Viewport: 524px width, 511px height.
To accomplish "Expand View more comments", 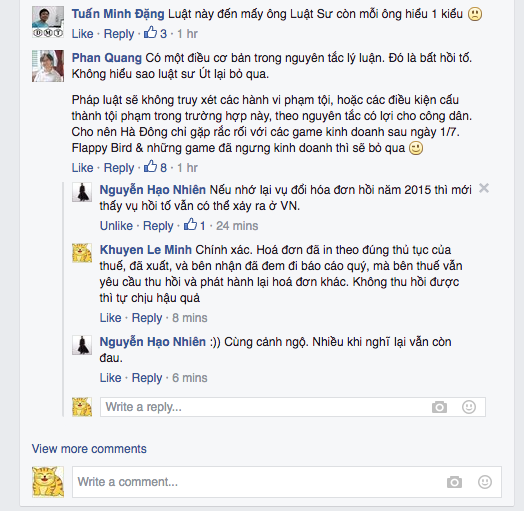I will tap(89, 449).
